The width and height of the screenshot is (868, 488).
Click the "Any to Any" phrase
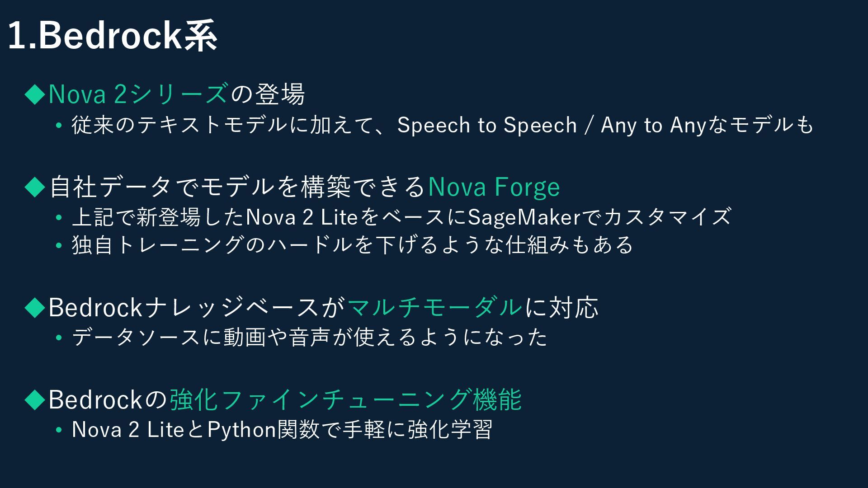[653, 125]
